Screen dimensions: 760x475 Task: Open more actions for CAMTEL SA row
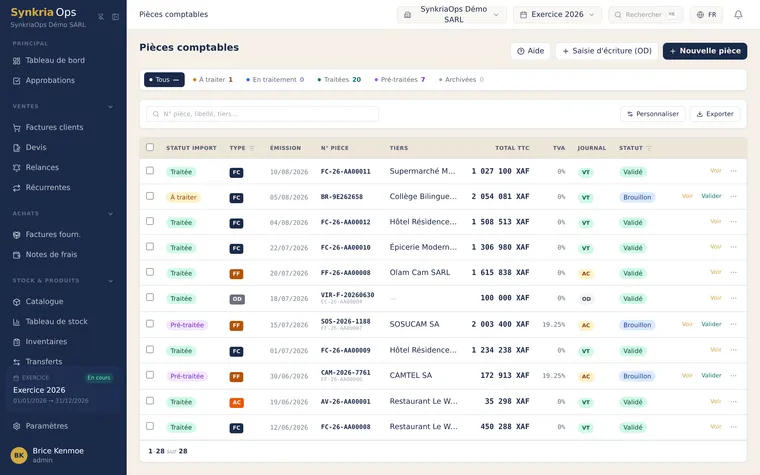733,375
